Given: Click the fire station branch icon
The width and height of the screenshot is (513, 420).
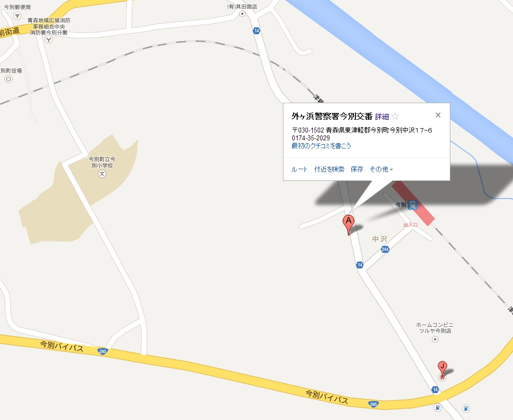Looking at the screenshot, I should point(49,40).
